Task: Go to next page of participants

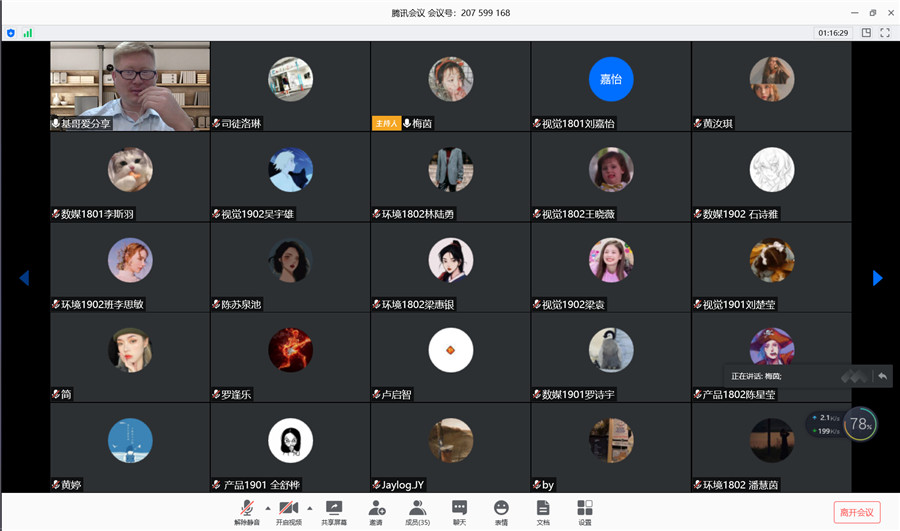Action: (877, 278)
